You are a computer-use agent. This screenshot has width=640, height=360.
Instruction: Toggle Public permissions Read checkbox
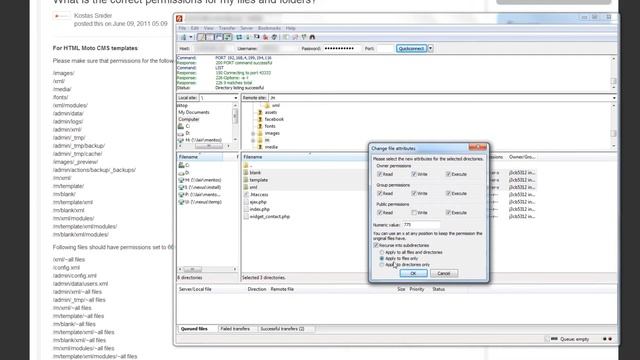380,213
